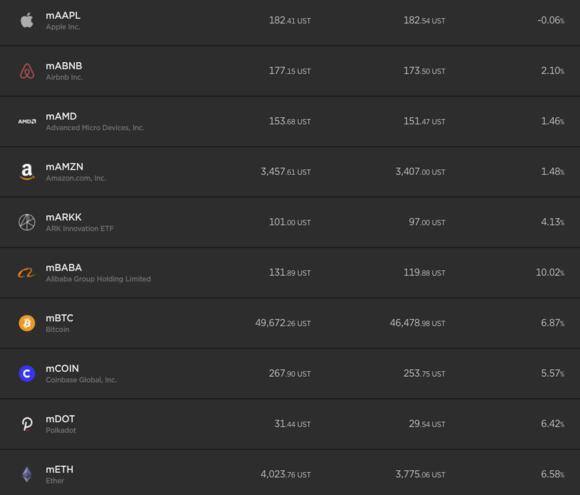The width and height of the screenshot is (580, 495).
Task: Click mBABA premium value 10.02%
Action: click(x=550, y=273)
